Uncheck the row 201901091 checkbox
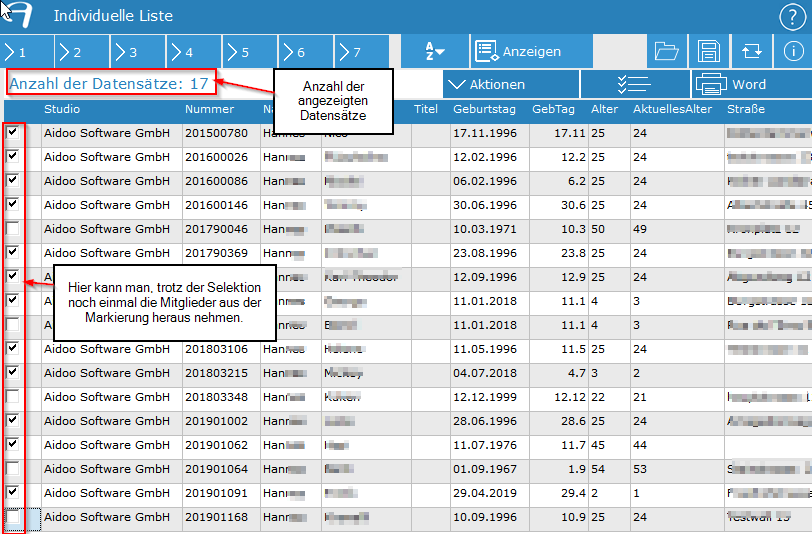Image resolution: width=812 pixels, height=534 pixels. click(12, 493)
